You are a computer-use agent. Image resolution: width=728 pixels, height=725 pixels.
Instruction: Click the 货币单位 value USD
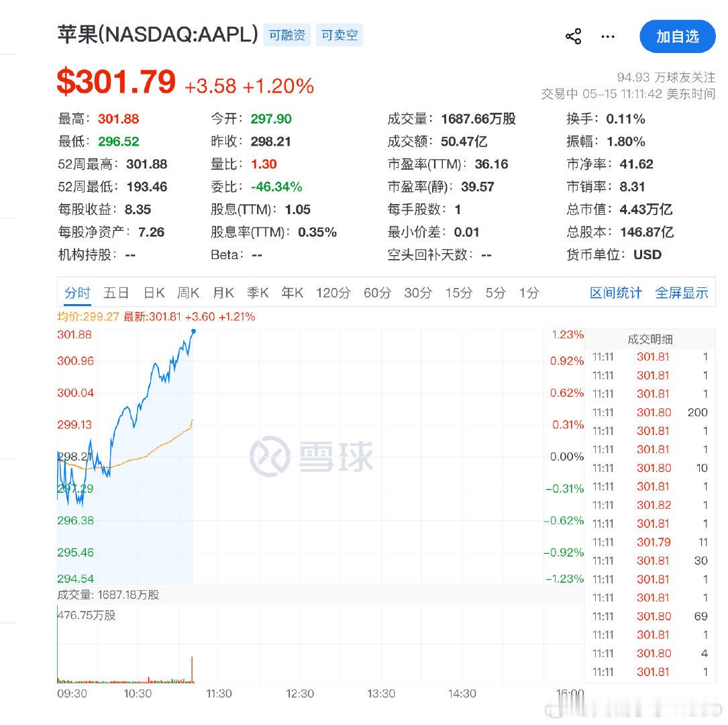[x=647, y=254]
